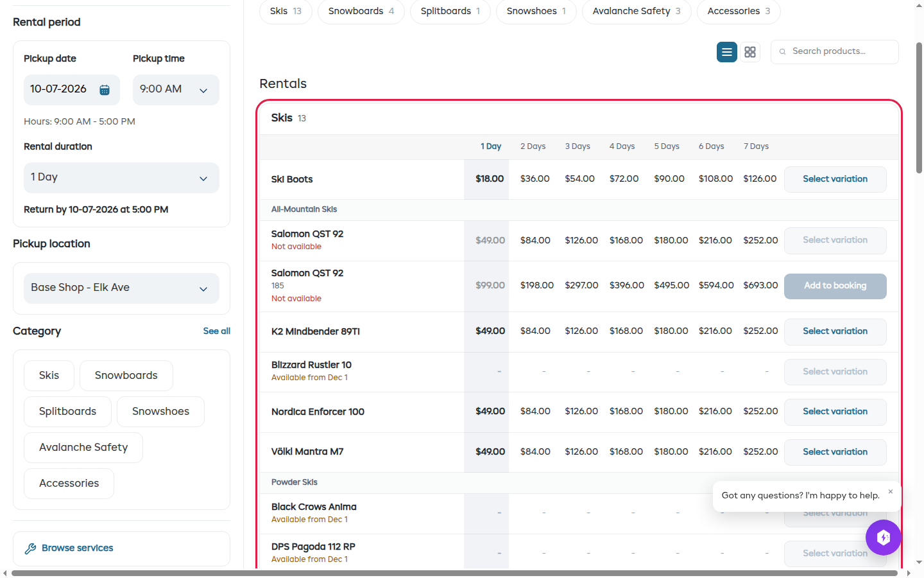Click the Blizzard Rustler 10 product name
Screen dimensions: 924x578
(311, 365)
